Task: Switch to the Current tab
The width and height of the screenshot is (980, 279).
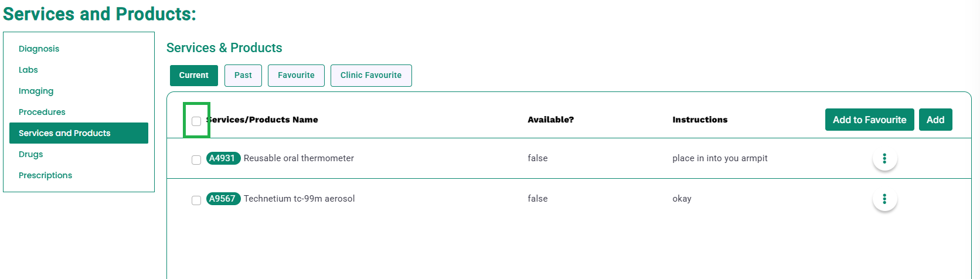Action: [x=194, y=76]
